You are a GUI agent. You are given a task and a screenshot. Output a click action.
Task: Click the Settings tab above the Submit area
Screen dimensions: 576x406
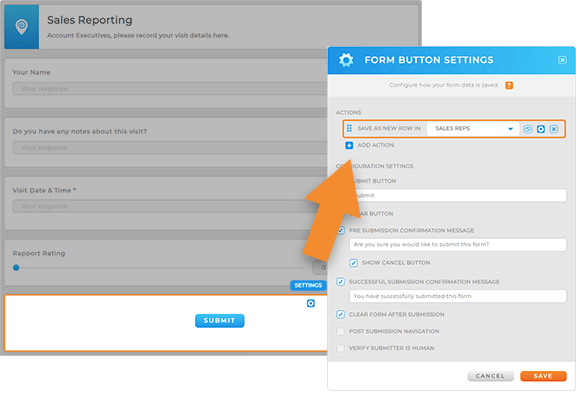pyautogui.click(x=308, y=285)
